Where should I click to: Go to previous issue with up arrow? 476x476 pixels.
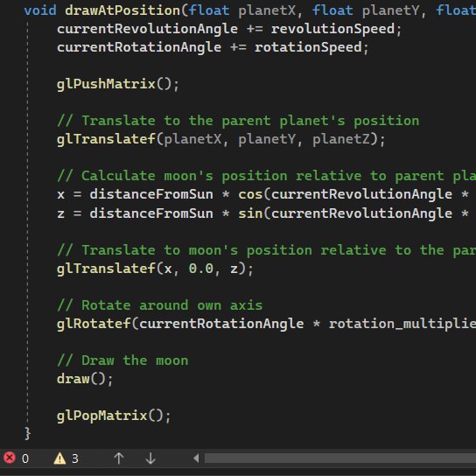click(119, 458)
